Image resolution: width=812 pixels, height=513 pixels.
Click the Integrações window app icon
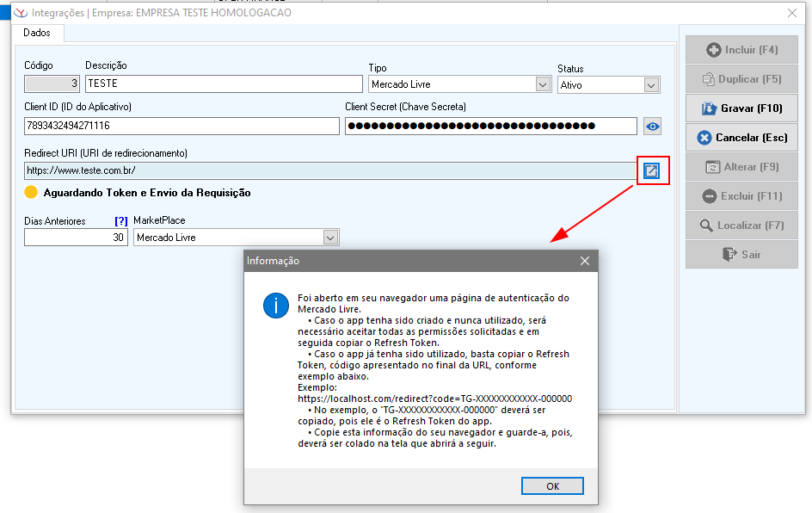pos(21,12)
